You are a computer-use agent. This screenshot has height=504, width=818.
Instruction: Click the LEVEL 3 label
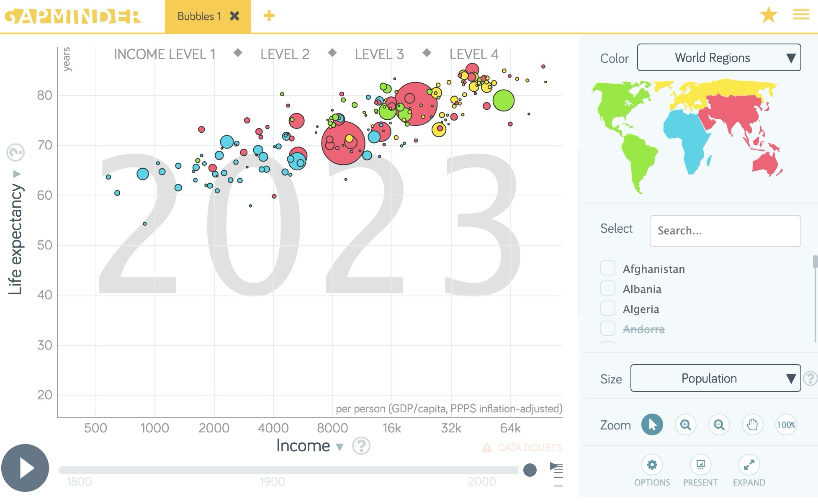point(379,54)
